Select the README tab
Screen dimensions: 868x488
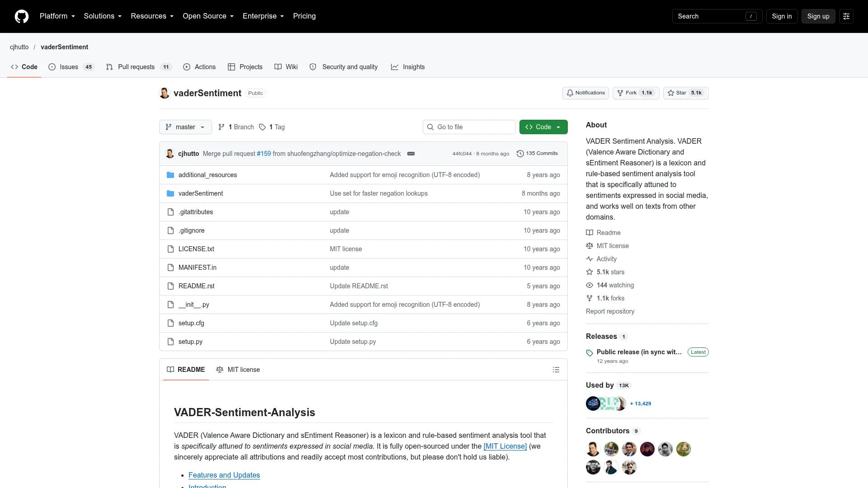click(x=186, y=370)
